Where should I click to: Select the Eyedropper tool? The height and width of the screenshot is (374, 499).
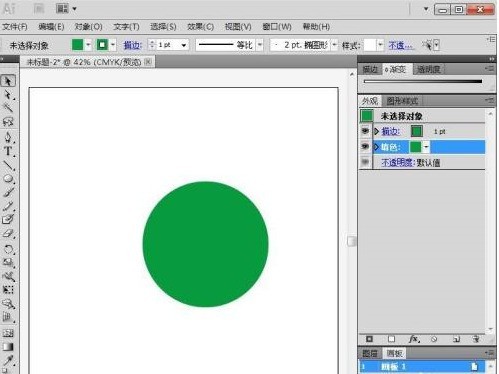[8, 360]
